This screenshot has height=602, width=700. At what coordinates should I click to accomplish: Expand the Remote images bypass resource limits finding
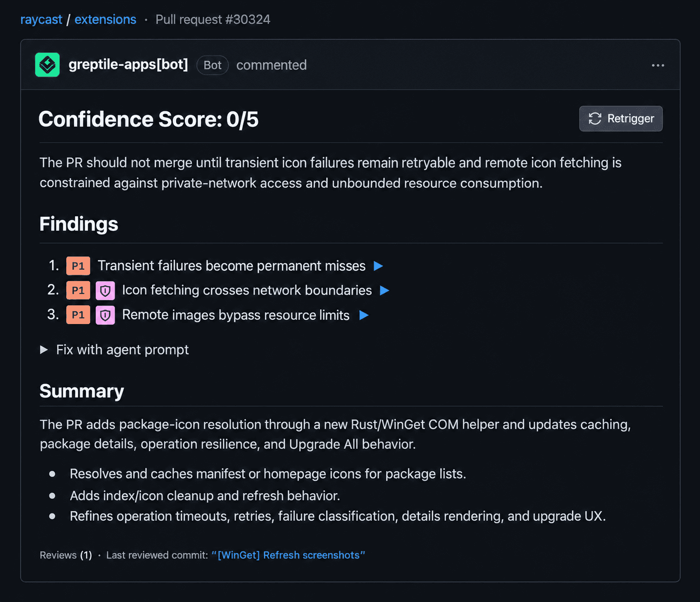pyautogui.click(x=364, y=315)
